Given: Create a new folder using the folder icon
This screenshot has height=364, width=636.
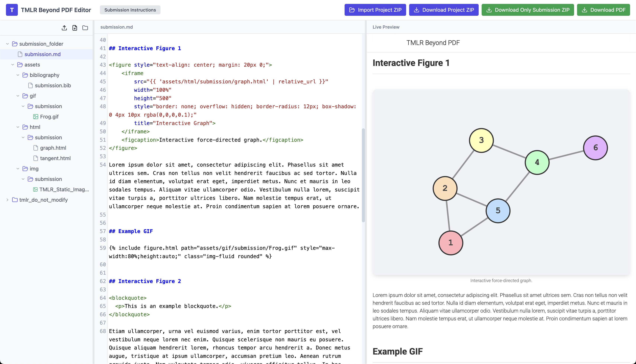Looking at the screenshot, I should click(85, 28).
